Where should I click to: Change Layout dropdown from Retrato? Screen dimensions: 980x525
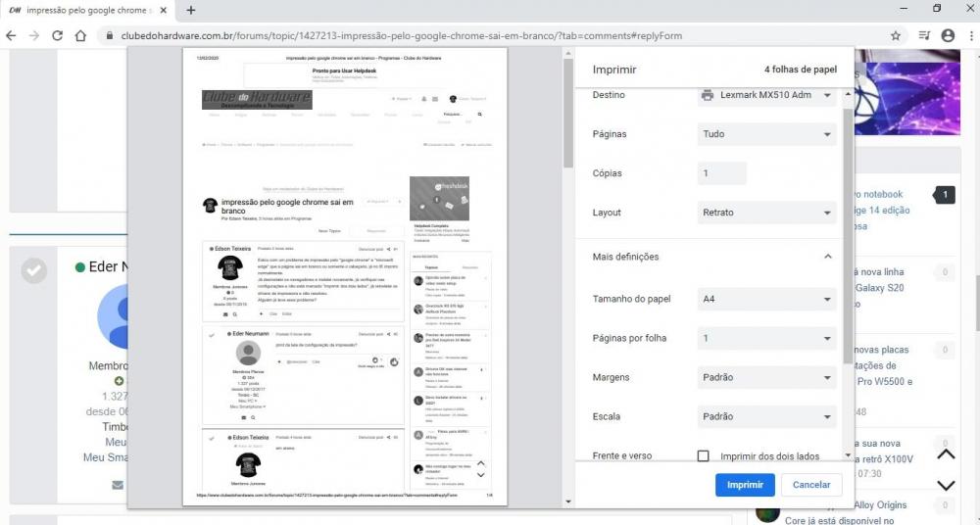point(765,213)
